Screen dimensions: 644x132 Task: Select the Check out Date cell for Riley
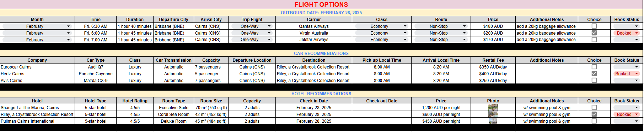(x=382, y=115)
